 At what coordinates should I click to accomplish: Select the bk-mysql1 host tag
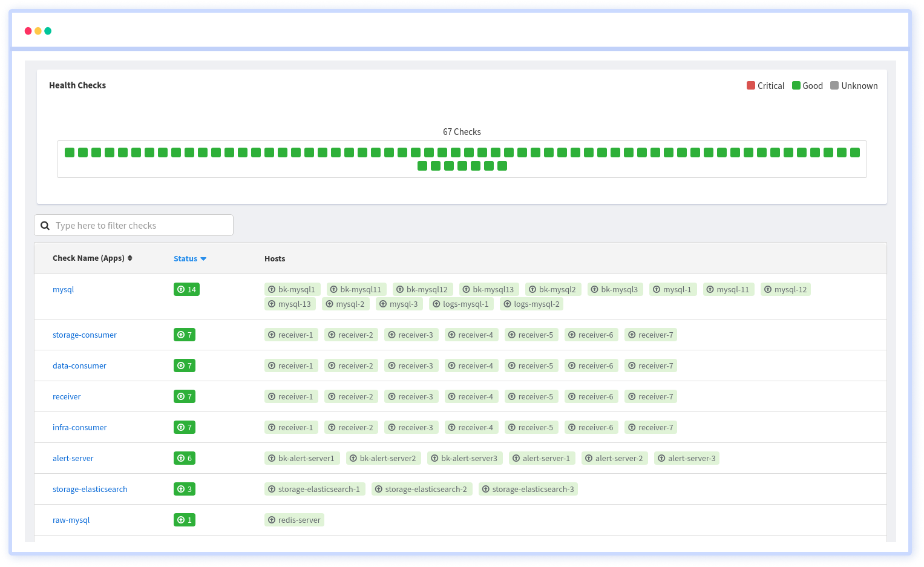pos(292,290)
